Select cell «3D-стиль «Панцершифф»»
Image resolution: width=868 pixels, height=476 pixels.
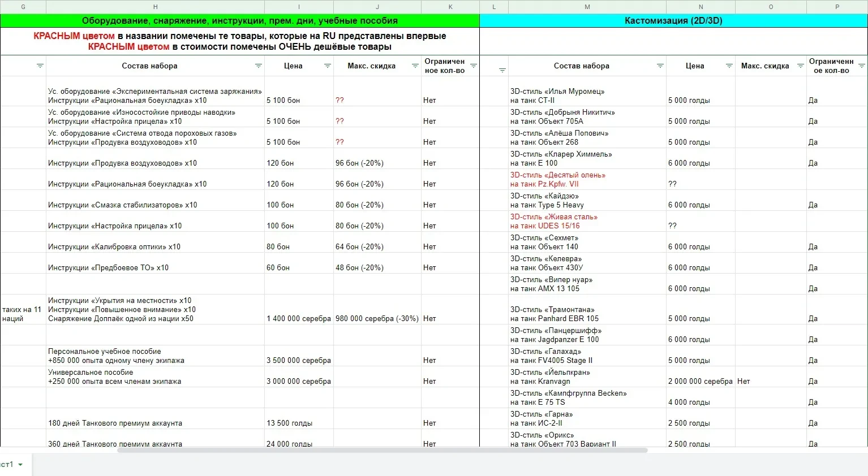[x=587, y=335]
